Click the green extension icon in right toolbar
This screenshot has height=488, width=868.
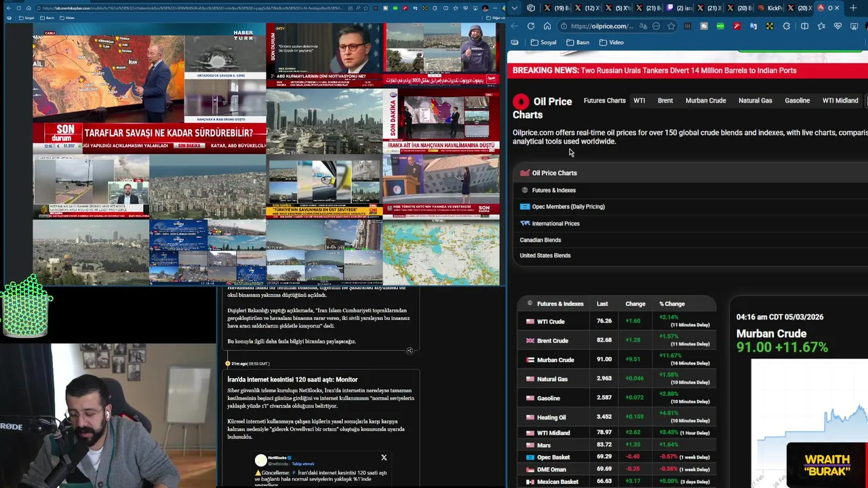[x=720, y=26]
